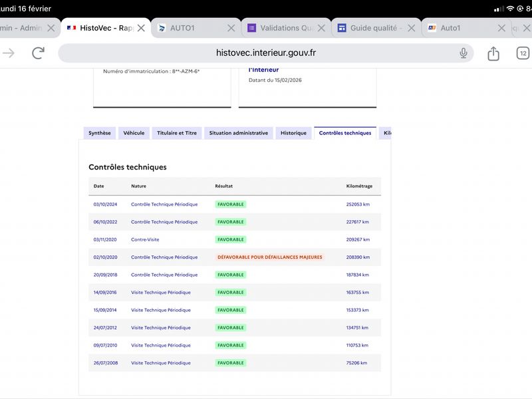This screenshot has height=399, width=532.
Task: Click the 03/10/2024 inspection date
Action: pos(105,204)
